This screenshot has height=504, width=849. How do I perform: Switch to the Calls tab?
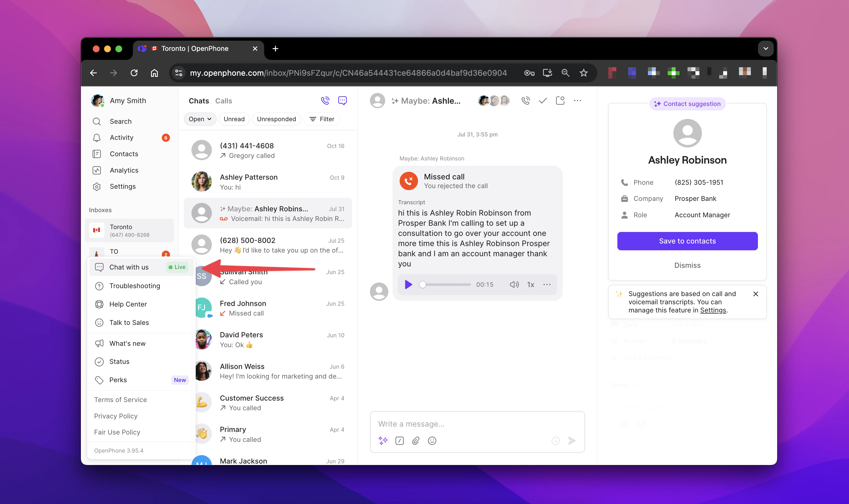click(x=223, y=101)
